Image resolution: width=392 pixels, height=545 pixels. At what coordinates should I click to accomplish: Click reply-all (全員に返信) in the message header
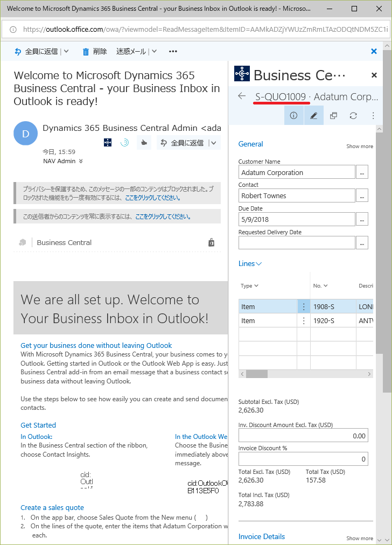(x=182, y=143)
